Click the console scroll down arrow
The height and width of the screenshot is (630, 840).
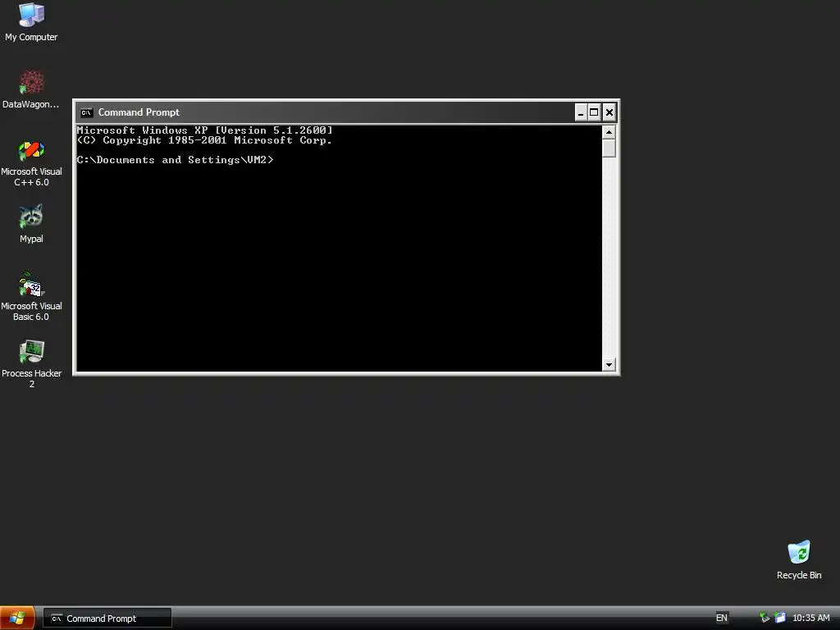coord(609,365)
